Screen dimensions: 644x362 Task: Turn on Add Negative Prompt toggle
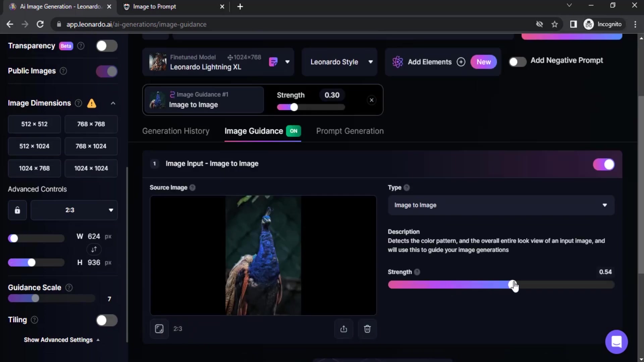(517, 62)
